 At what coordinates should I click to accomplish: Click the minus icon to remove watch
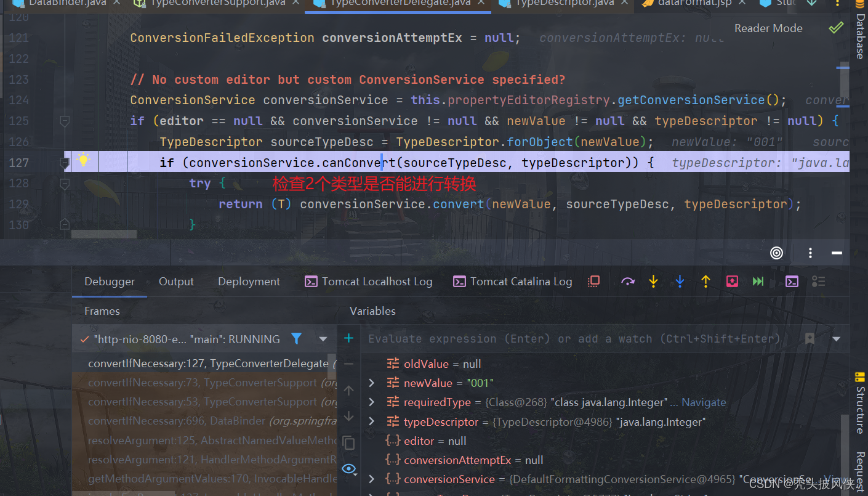click(x=348, y=364)
